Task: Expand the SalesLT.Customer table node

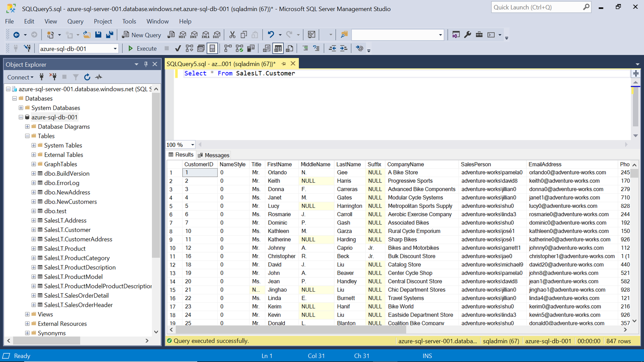Action: click(33, 230)
